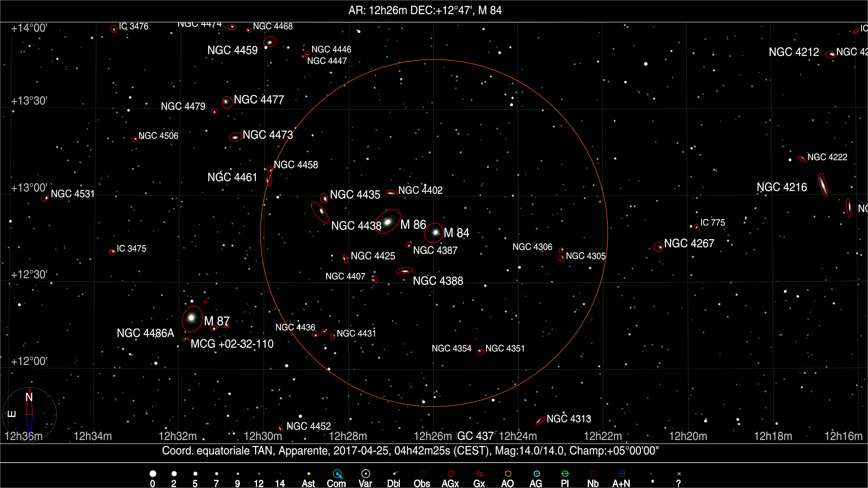
Task: Click the A+N blue grid legend icon
Action: [622, 474]
